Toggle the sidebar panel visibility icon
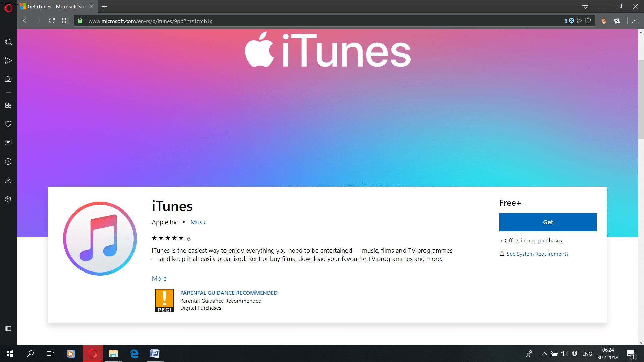Screen dimensions: 644x362 click(8, 329)
